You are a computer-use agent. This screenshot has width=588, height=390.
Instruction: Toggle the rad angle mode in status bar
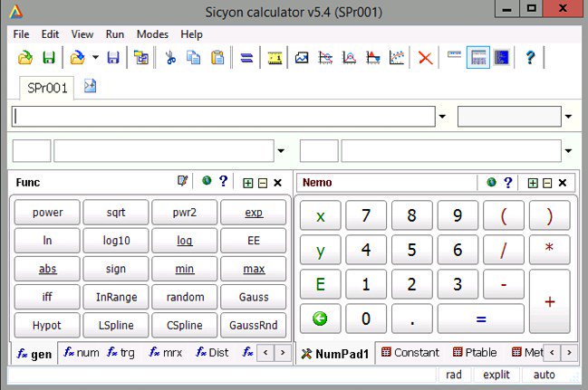(x=453, y=375)
